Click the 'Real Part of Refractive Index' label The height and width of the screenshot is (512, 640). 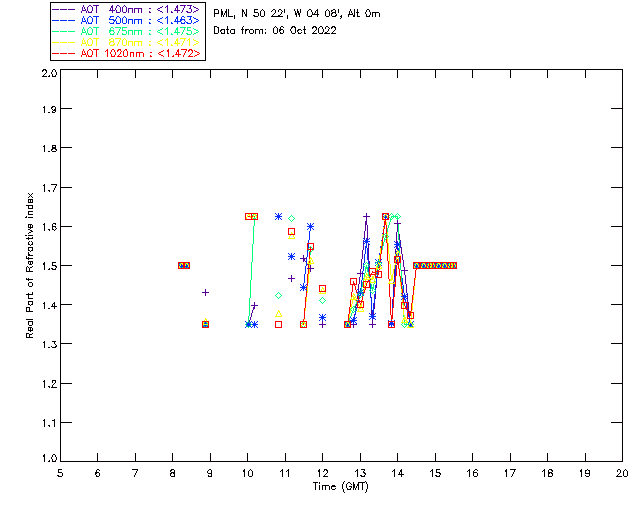point(29,265)
